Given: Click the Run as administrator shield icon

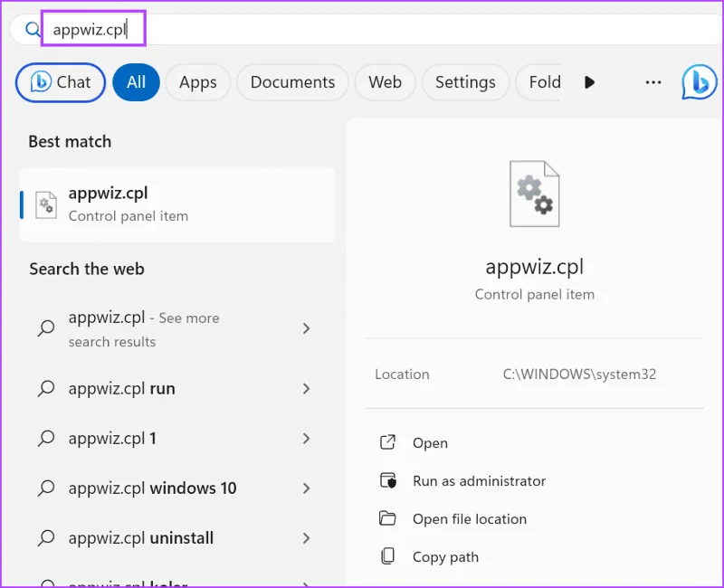Looking at the screenshot, I should point(388,480).
